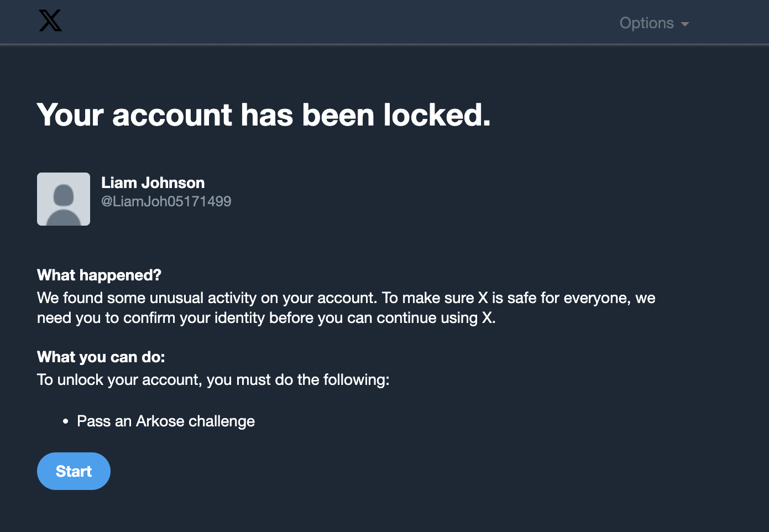Click the empty header bar left of Options
This screenshot has width=769, height=532.
pyautogui.click(x=332, y=22)
